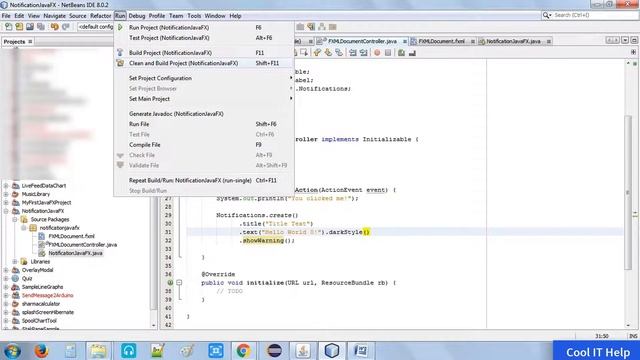Expand the LiveFeedDataChart project node
This screenshot has height=360, width=640.
[6, 186]
